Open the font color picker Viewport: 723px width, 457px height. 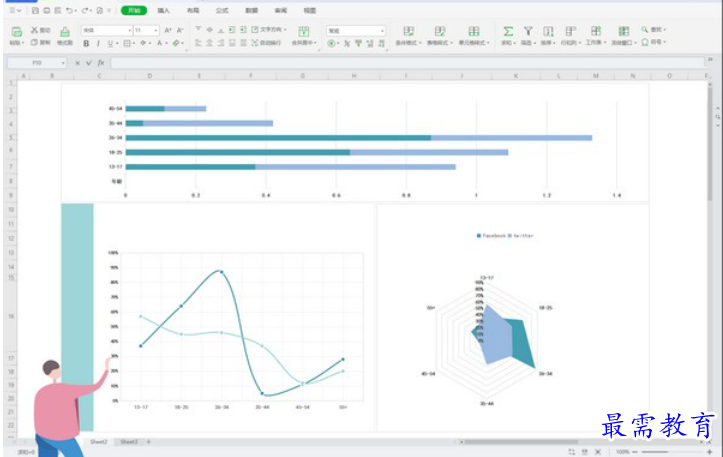[x=160, y=43]
